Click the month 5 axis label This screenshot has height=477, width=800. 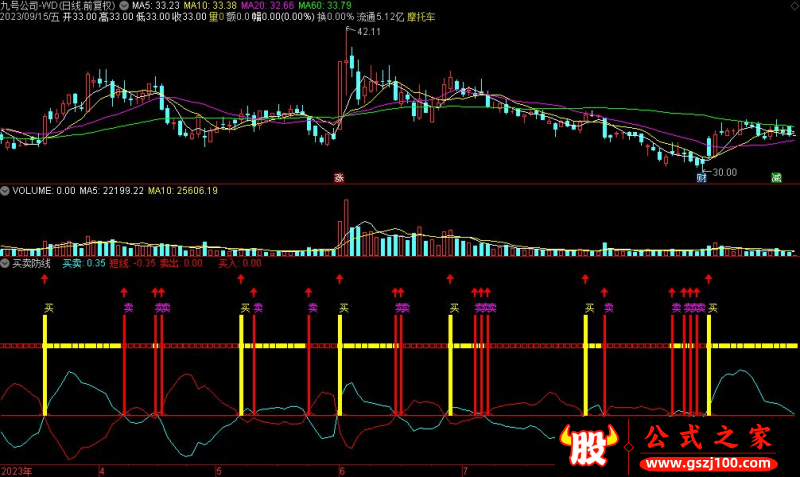tap(219, 471)
